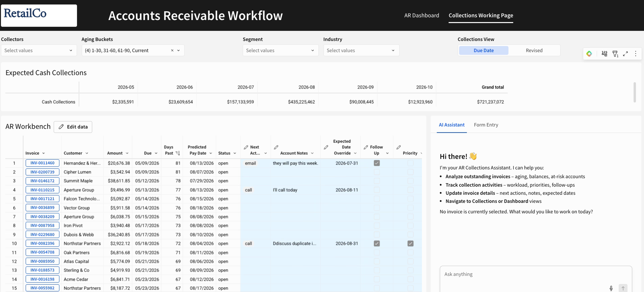
Task: Uncheck Priority checkbox for INV-0082396
Action: click(410, 243)
